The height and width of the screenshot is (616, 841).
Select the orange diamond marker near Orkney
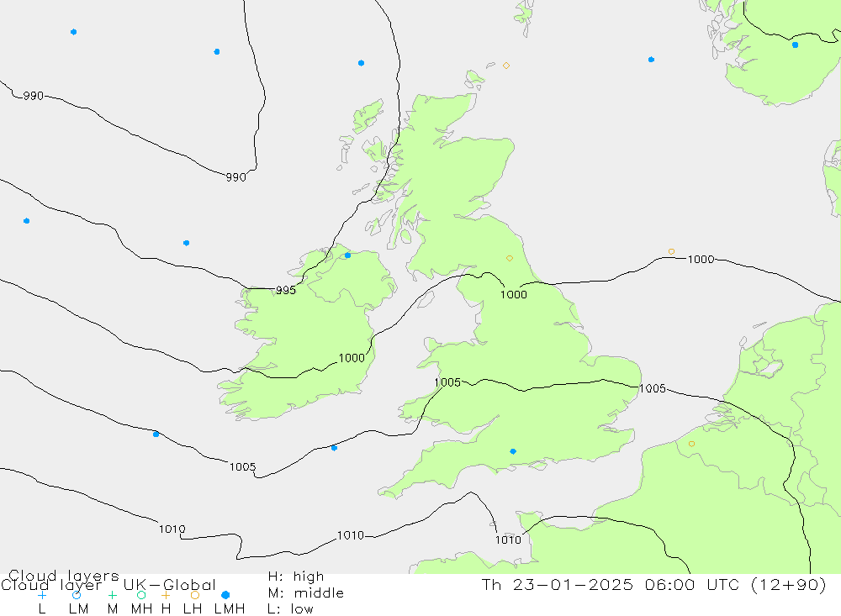pyautogui.click(x=505, y=66)
